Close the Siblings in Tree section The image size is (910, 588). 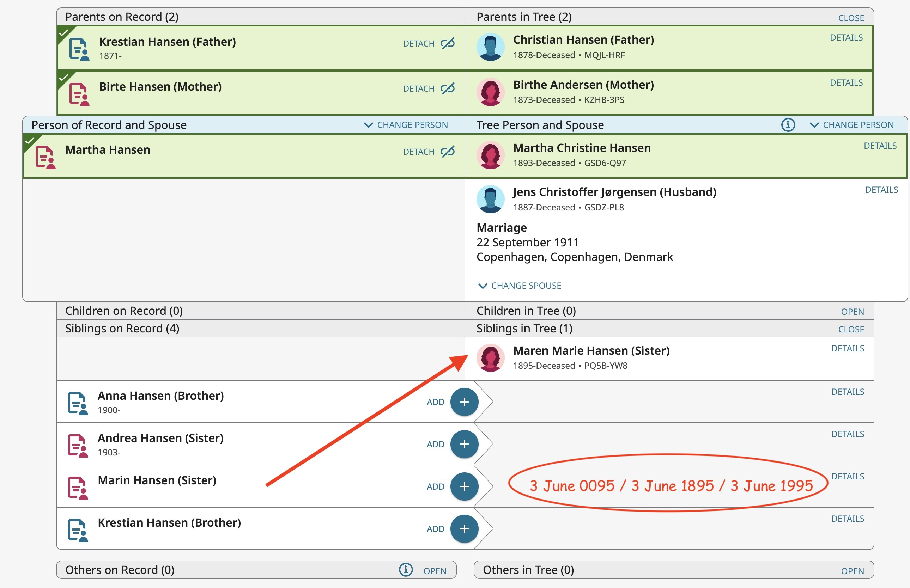pyautogui.click(x=851, y=329)
